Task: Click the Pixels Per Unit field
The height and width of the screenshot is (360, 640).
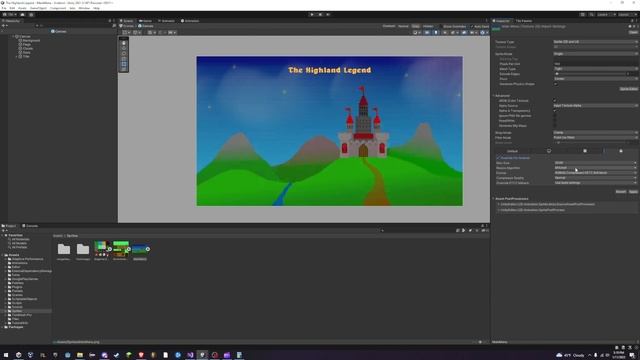Action: click(x=595, y=64)
